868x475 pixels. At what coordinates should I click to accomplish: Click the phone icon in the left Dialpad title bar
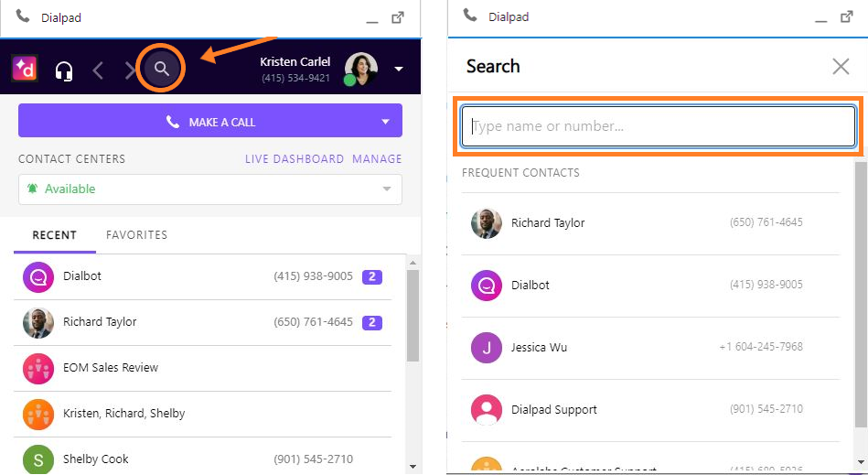coord(23,16)
